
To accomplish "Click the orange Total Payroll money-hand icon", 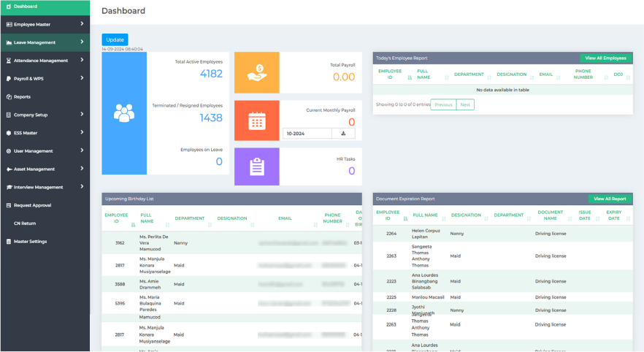I will [257, 73].
